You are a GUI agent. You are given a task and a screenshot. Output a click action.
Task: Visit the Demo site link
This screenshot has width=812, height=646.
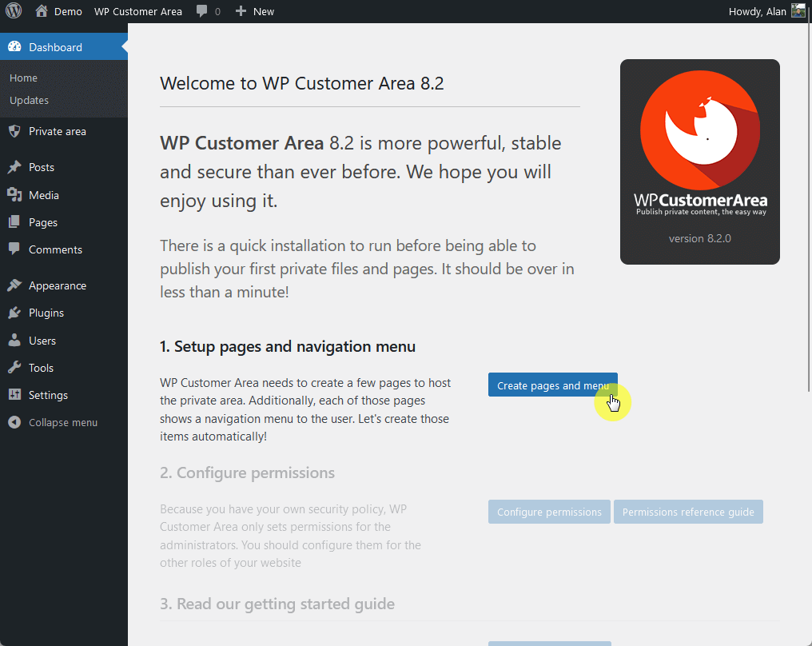[68, 11]
